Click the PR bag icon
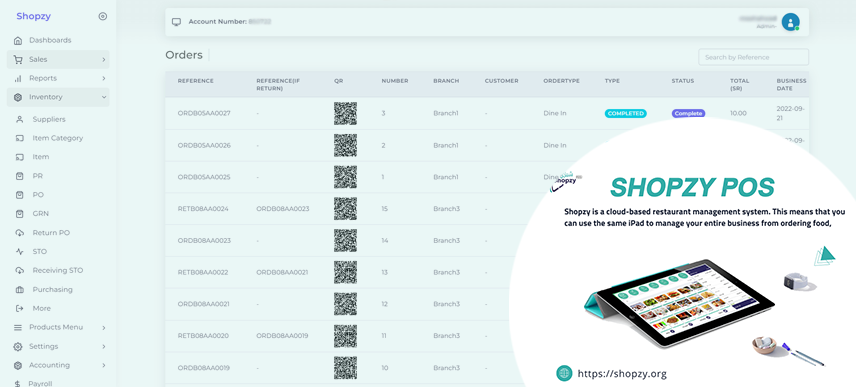The height and width of the screenshot is (387, 856). (20, 176)
